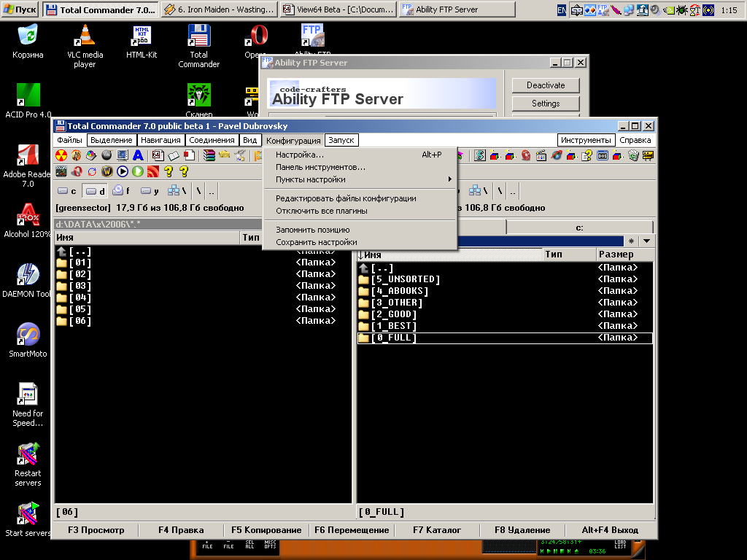Image resolution: width=747 pixels, height=560 pixels.
Task: Open the Пуск start button
Action: pyautogui.click(x=20, y=9)
